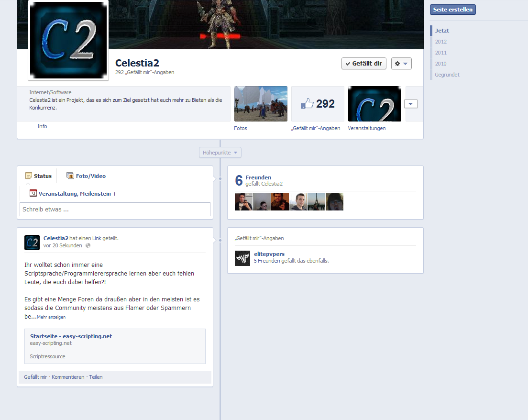528x420 pixels.
Task: Jump to Gegründet in timeline
Action: [447, 75]
